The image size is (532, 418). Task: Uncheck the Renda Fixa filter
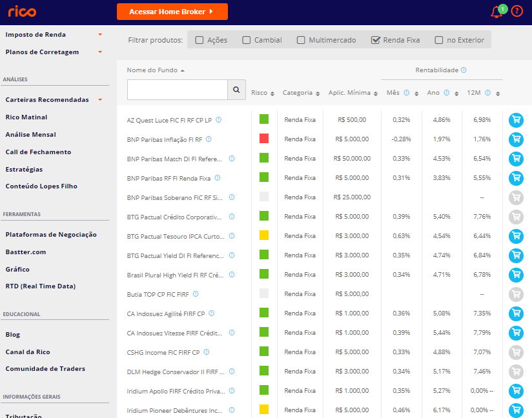click(375, 40)
